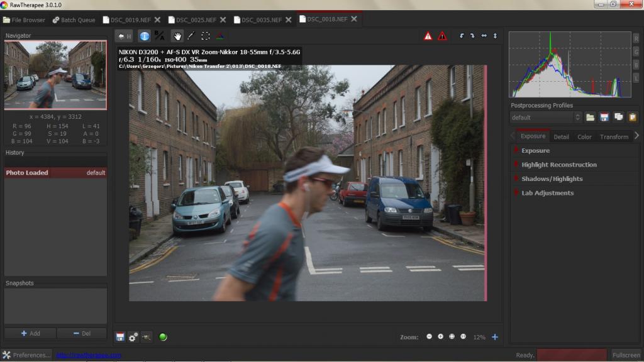Toggle before/after view
The width and height of the screenshot is (644, 362).
160,36
